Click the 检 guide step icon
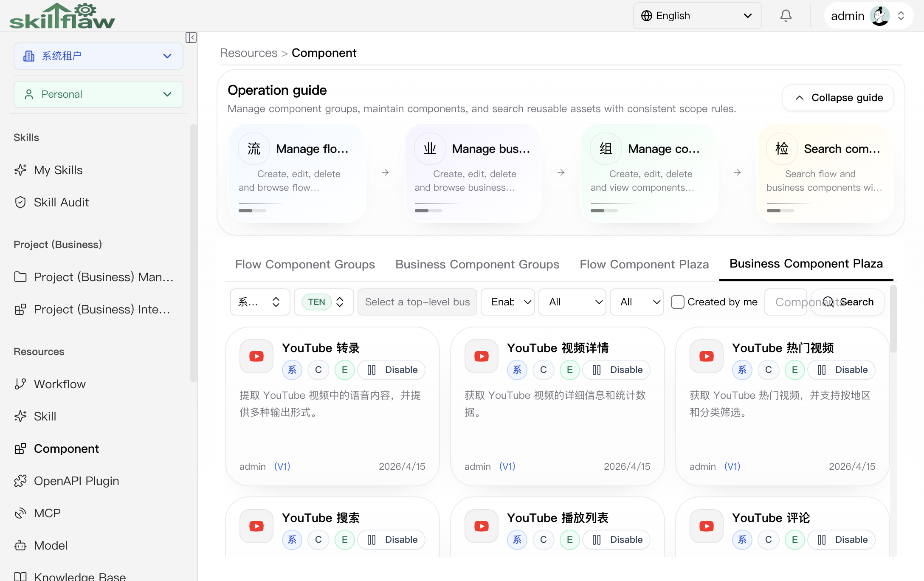The image size is (924, 581). 782,149
